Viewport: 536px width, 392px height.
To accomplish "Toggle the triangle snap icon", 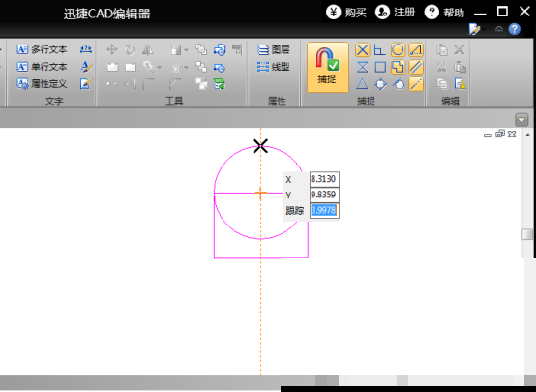I will pos(363,84).
